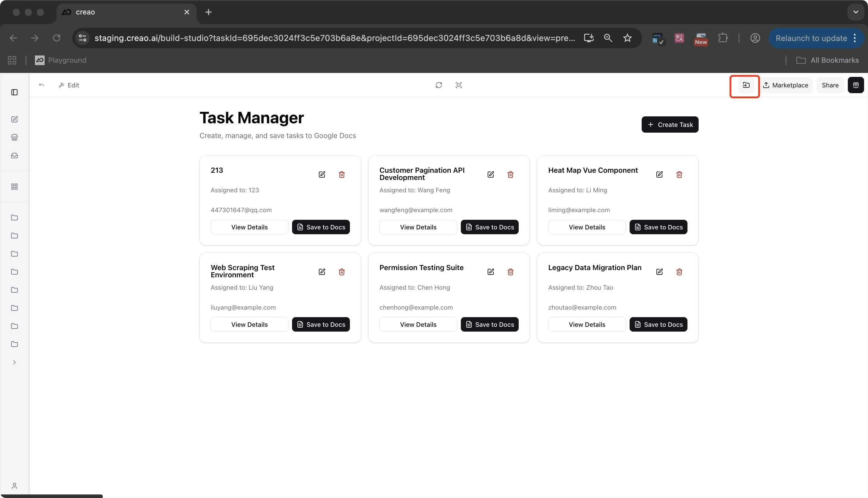Save Legacy Data Migration Plan to Docs
The width and height of the screenshot is (868, 498).
658,325
